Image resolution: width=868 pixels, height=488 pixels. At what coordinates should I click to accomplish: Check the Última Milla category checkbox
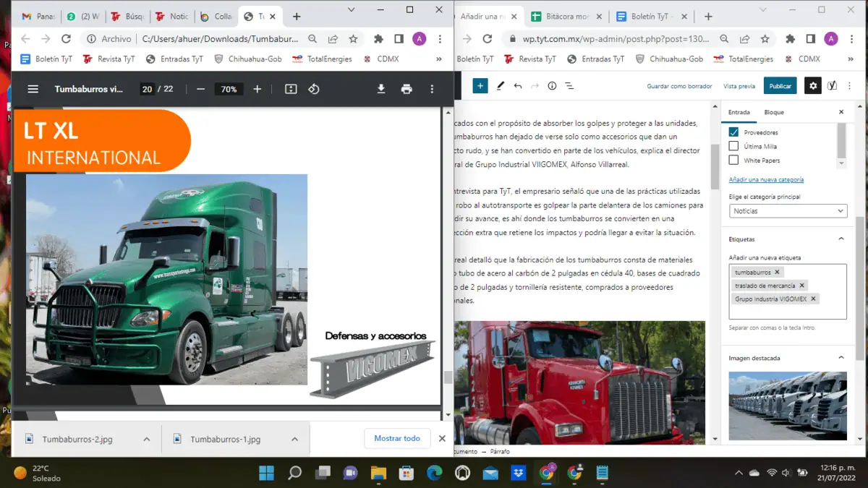[x=733, y=146]
